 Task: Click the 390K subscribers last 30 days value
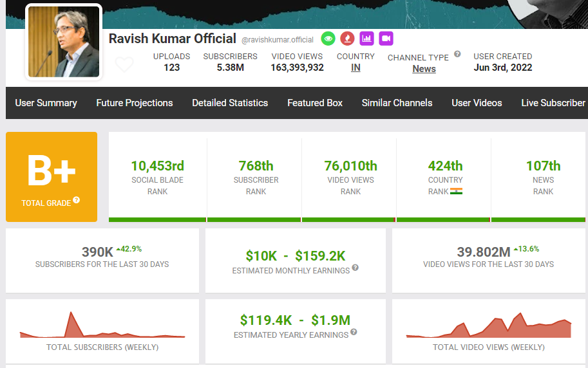[97, 252]
